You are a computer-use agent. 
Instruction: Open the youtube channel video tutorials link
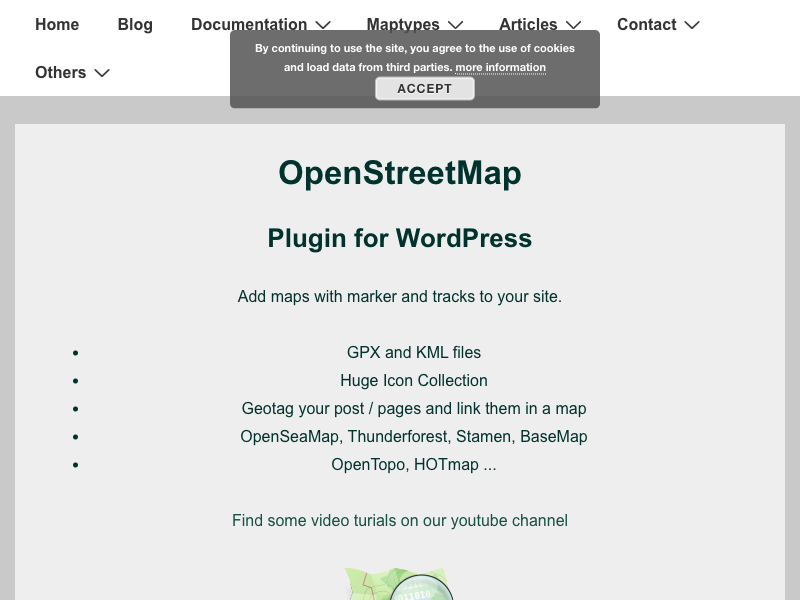coord(399,520)
